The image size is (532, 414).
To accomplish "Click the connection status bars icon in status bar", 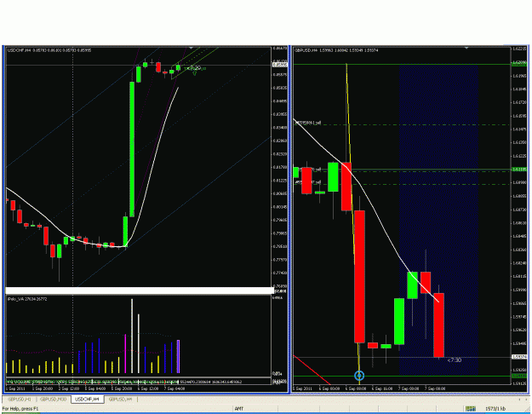I will pos(470,409).
